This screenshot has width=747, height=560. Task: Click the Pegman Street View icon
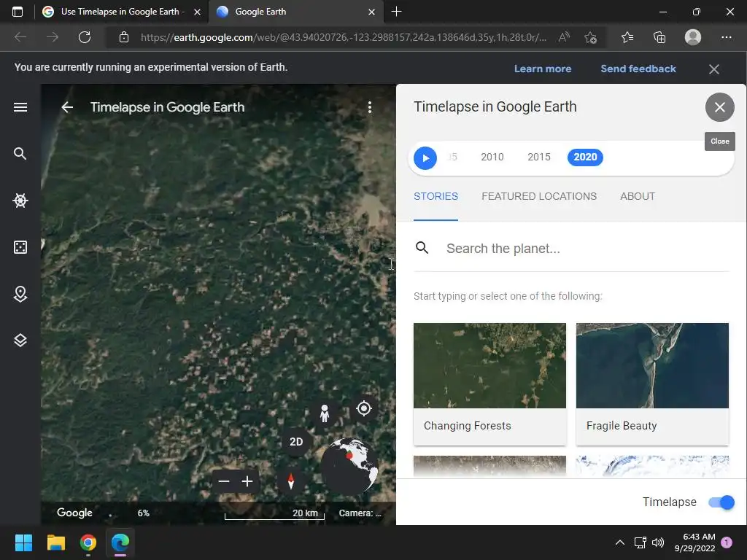[325, 413]
